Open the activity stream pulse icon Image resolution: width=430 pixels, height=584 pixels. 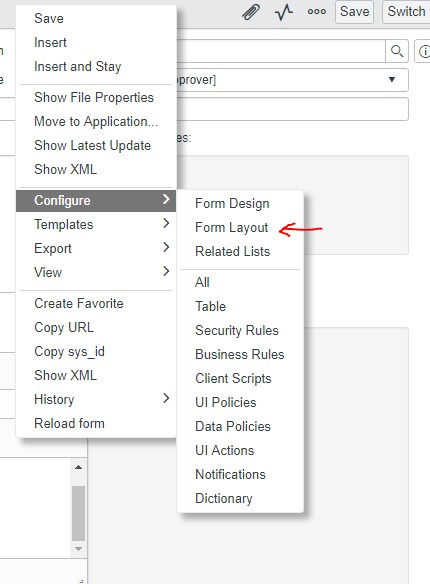pyautogui.click(x=284, y=12)
